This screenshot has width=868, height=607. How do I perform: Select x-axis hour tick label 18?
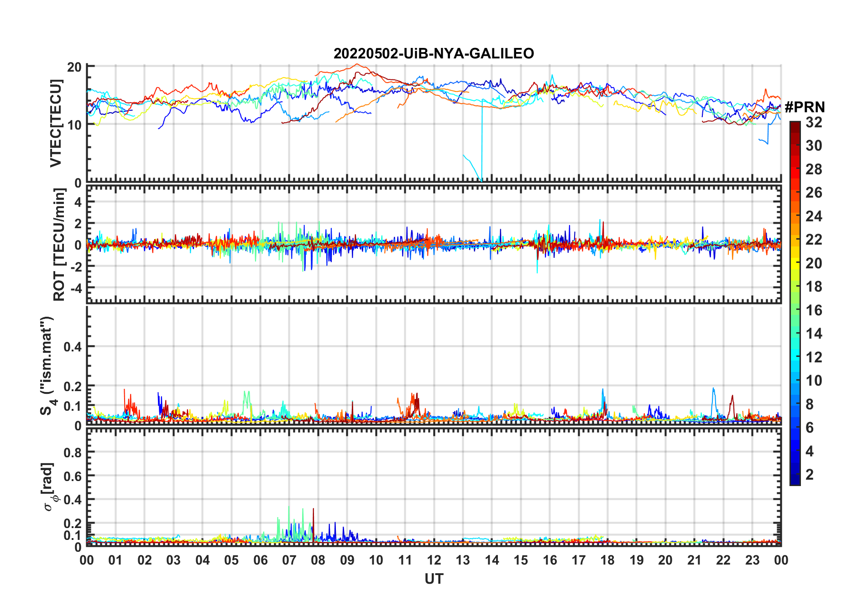coord(607,560)
